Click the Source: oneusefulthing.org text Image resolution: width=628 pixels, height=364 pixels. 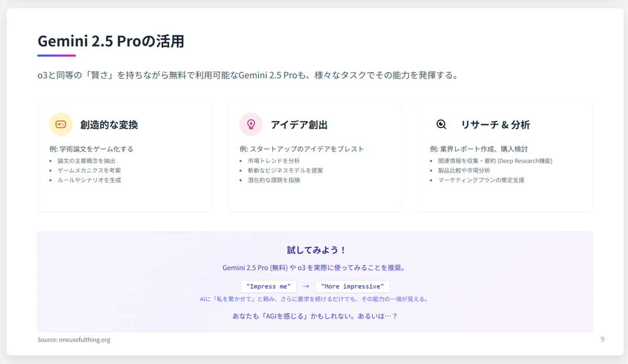coord(74,340)
